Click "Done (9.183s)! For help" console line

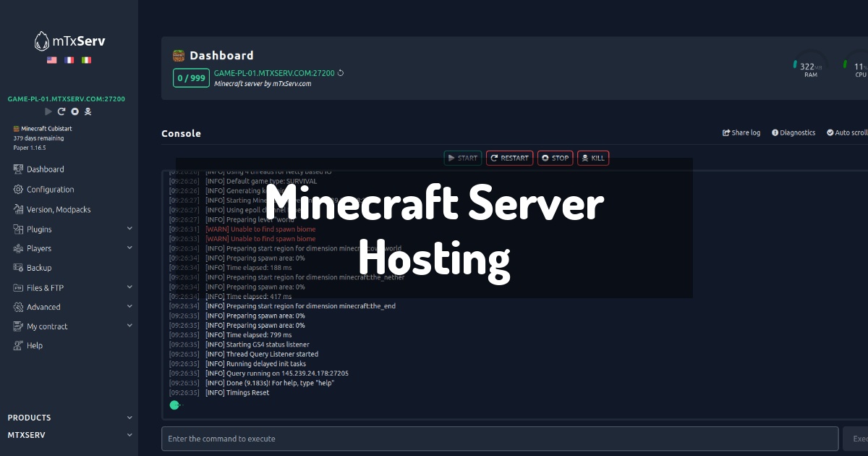click(270, 383)
